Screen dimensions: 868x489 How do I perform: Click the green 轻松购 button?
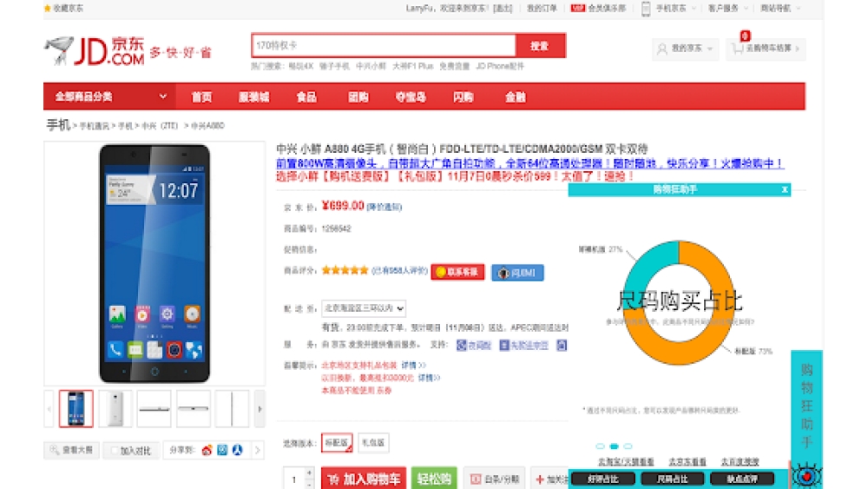(434, 479)
